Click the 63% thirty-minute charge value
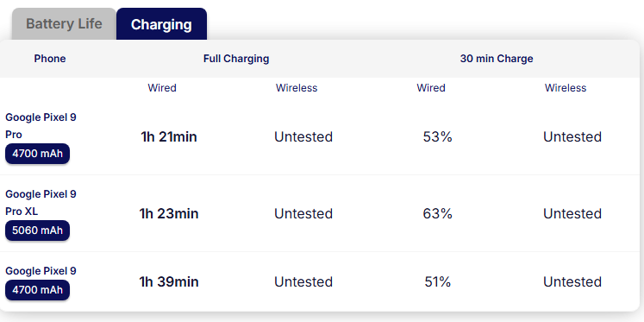Viewport: 644px width, 322px height. [437, 213]
